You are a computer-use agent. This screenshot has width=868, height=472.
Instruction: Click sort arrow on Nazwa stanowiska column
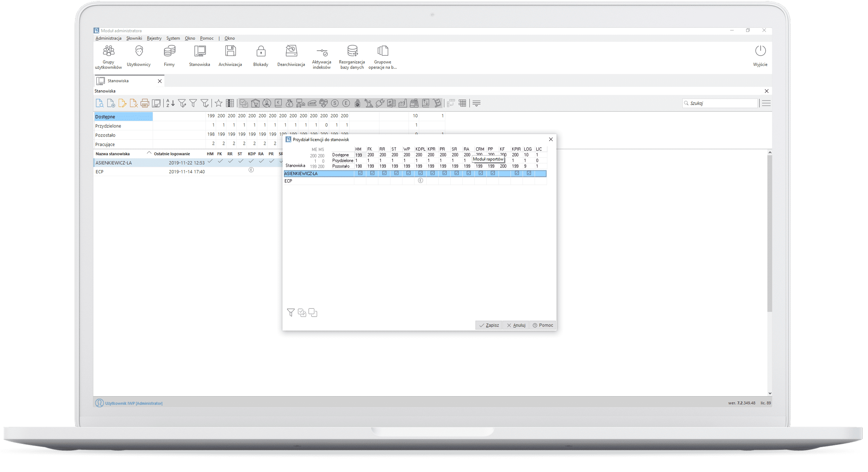[149, 153]
